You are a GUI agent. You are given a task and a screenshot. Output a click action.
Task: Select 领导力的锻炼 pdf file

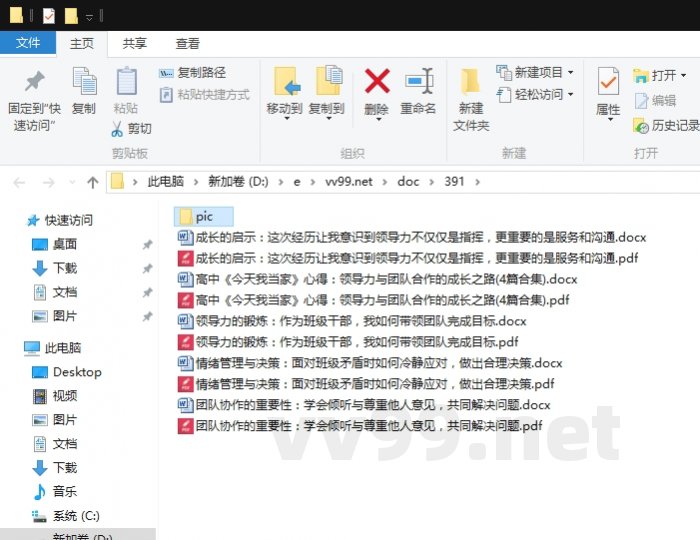tap(348, 342)
